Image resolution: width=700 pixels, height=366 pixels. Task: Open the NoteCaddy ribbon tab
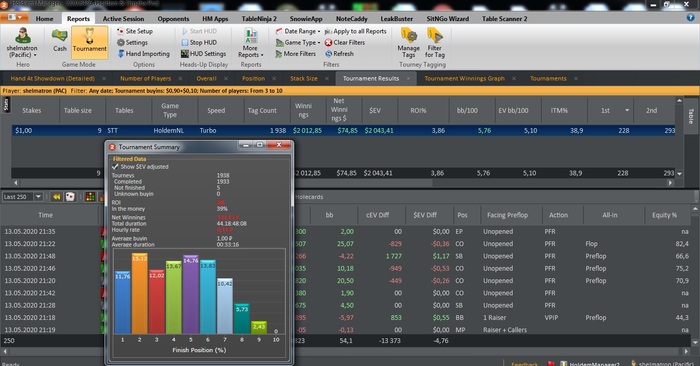[x=352, y=19]
